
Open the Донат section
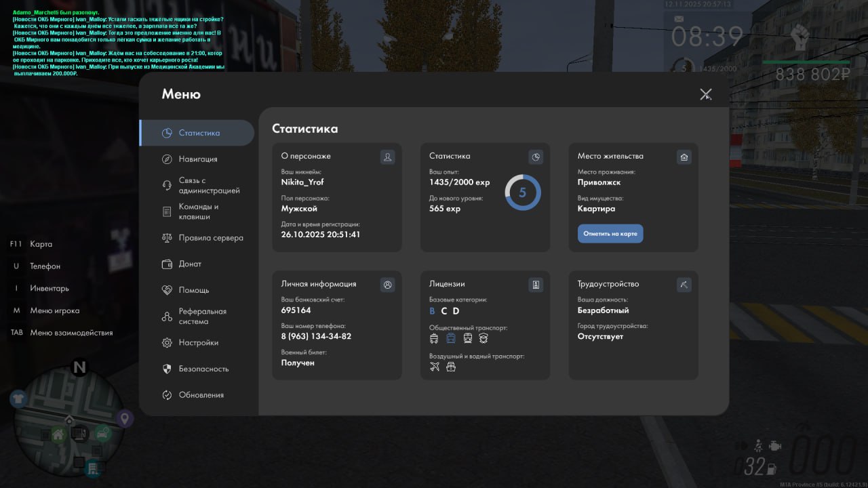click(x=190, y=264)
